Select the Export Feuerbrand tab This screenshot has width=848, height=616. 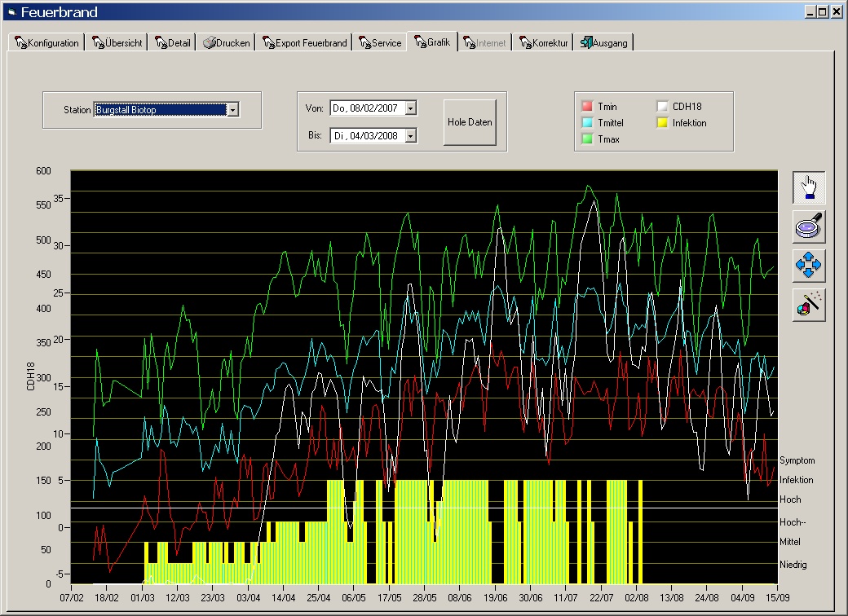(304, 43)
